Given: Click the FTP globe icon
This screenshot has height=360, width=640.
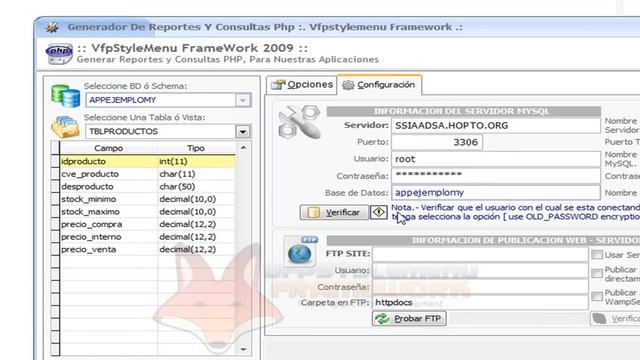Looking at the screenshot, I should coord(300,252).
